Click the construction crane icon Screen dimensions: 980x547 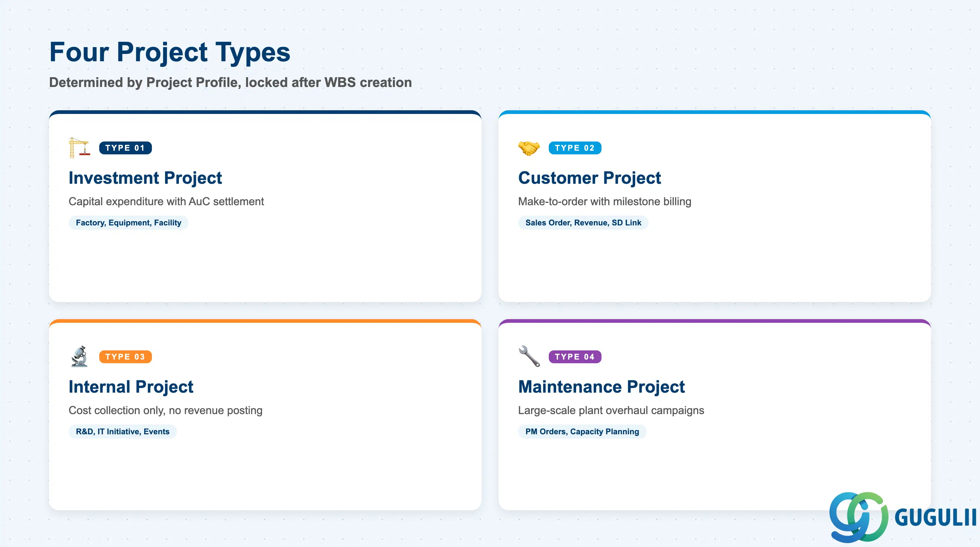pos(79,148)
